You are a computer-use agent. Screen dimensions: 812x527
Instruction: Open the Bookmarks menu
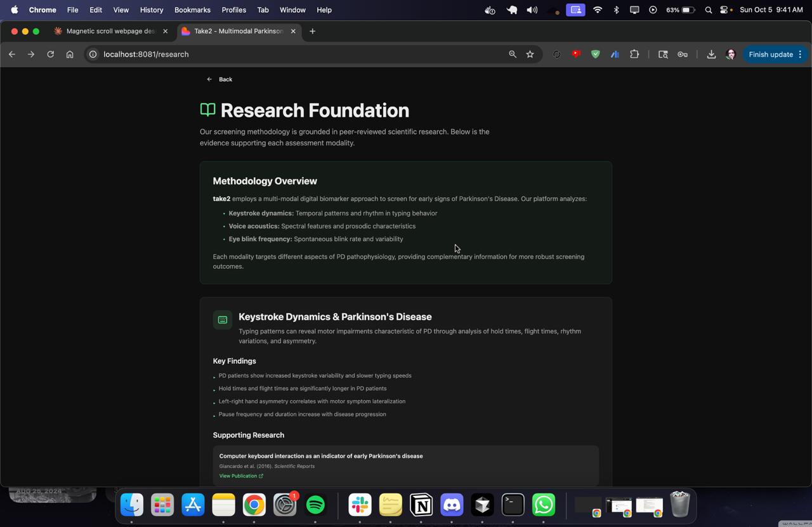(x=192, y=10)
